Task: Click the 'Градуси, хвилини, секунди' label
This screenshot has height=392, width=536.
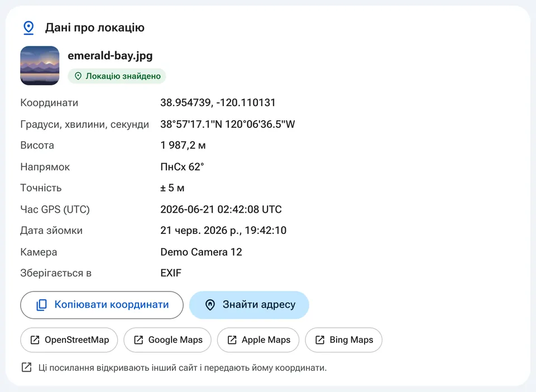Action: [85, 124]
